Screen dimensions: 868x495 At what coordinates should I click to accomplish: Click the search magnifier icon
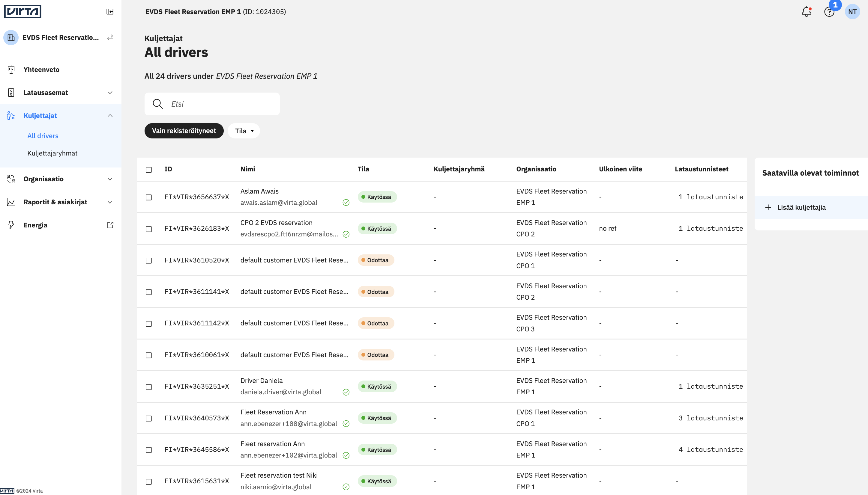157,104
